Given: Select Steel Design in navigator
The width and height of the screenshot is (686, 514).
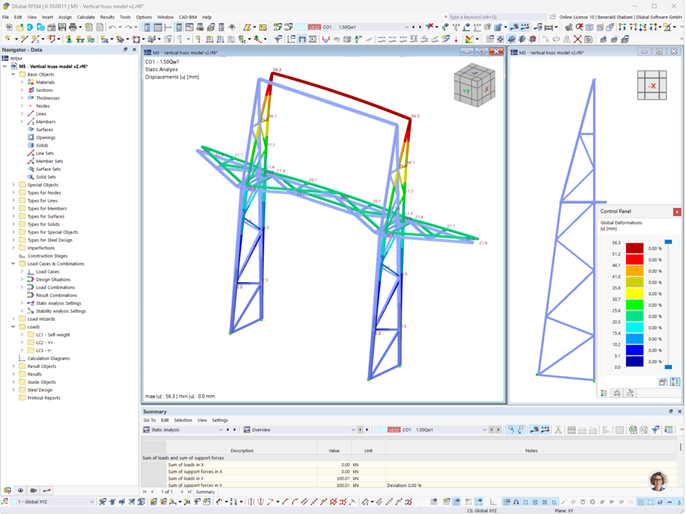Looking at the screenshot, I should (40, 390).
